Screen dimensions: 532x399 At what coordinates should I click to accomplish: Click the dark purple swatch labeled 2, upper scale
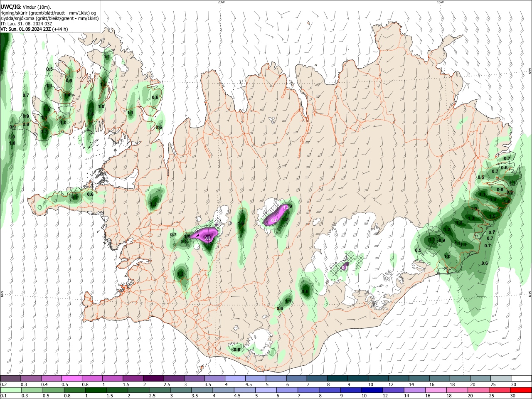[153, 379]
